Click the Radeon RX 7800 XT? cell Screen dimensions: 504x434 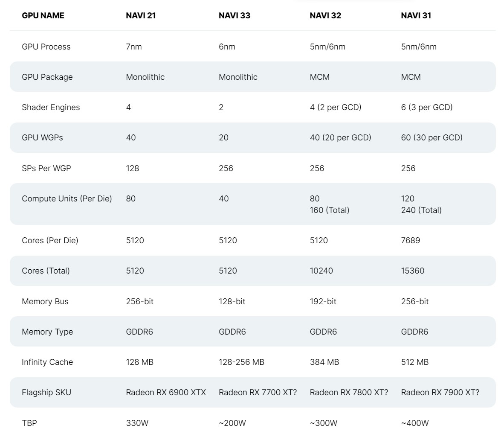(x=349, y=392)
